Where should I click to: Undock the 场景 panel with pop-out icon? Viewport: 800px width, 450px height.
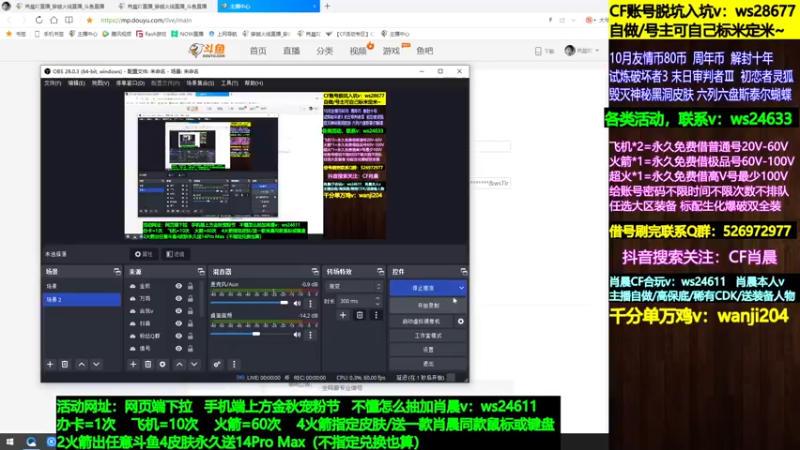tap(117, 272)
